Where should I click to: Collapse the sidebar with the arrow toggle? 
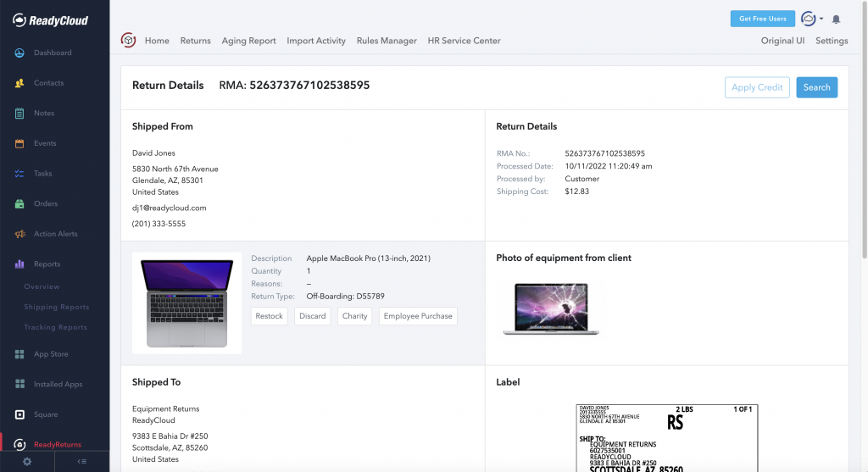coord(81,461)
